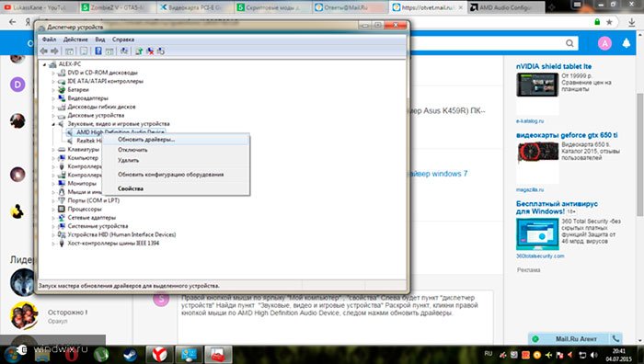
Task: Expand the Процессоры tree node
Action: (x=53, y=209)
